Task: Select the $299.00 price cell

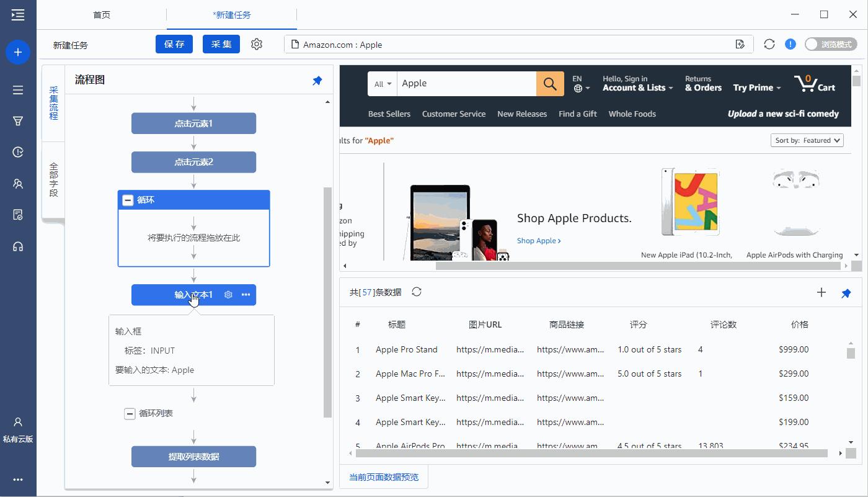Action: tap(794, 374)
